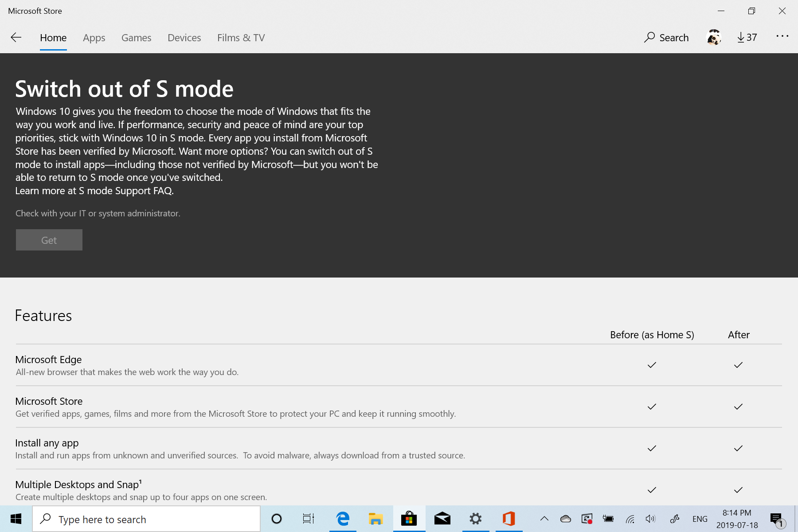The image size is (798, 532).
Task: Open Windows Ink Workspace from the tray
Action: [x=675, y=518]
